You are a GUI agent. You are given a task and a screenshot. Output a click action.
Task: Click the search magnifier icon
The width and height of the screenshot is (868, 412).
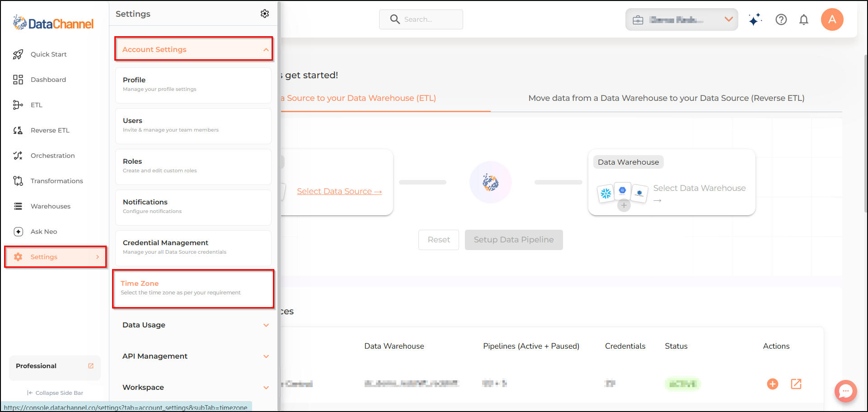pyautogui.click(x=395, y=19)
